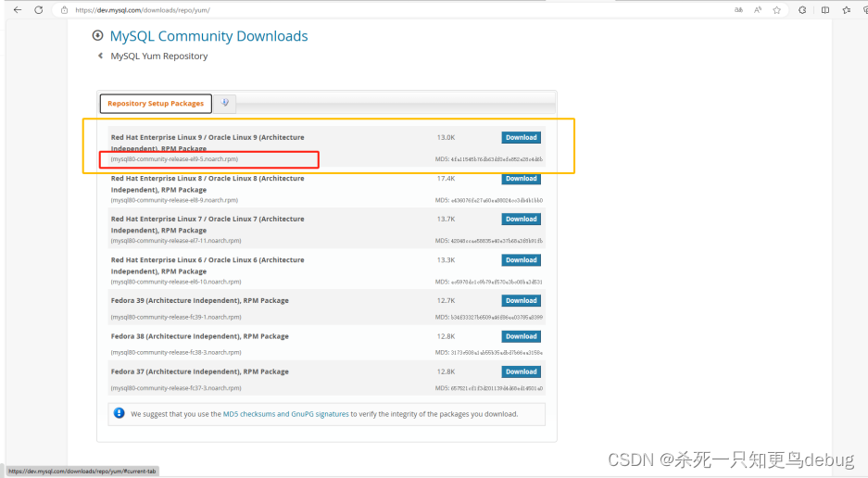Open the info icon tab next to Repository Setup Packages

(225, 103)
